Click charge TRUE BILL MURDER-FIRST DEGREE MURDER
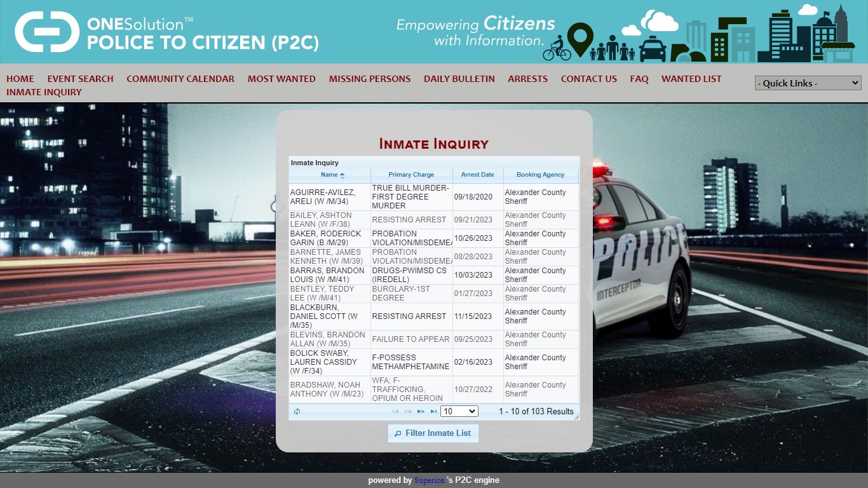Image resolution: width=868 pixels, height=488 pixels. point(411,197)
